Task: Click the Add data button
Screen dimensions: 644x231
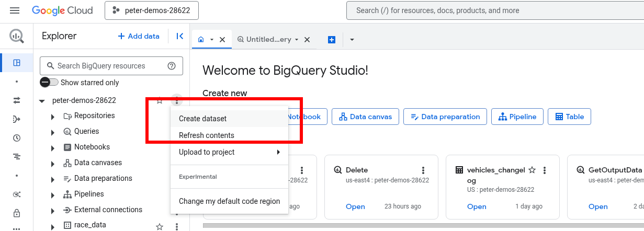Action: click(139, 36)
